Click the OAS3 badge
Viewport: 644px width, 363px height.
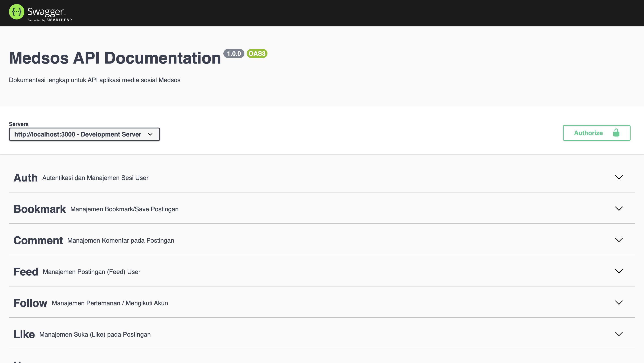(x=257, y=53)
